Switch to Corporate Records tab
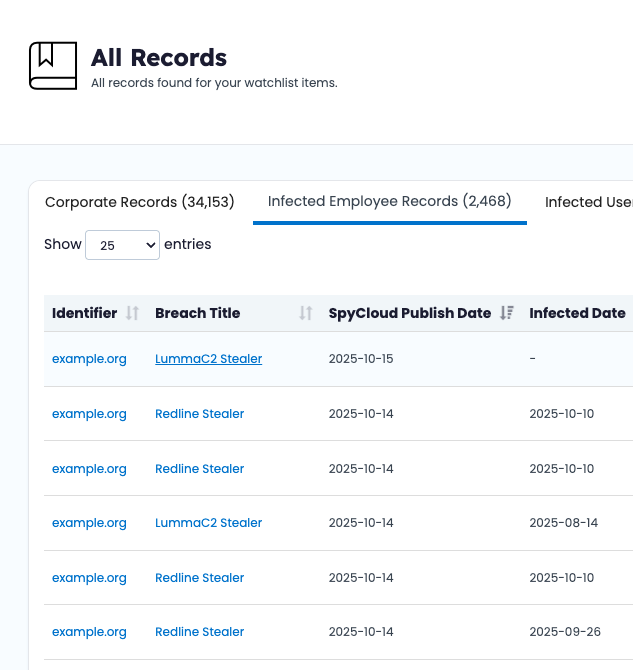633x670 pixels. point(140,202)
